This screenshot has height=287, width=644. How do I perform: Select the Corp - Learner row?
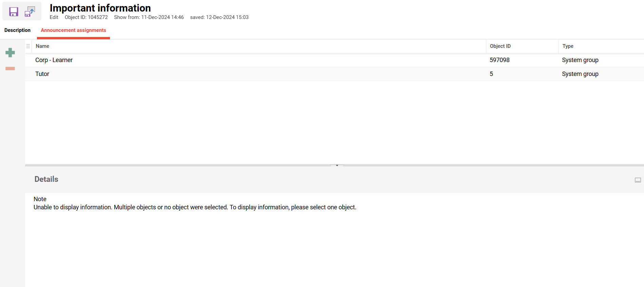coord(54,60)
